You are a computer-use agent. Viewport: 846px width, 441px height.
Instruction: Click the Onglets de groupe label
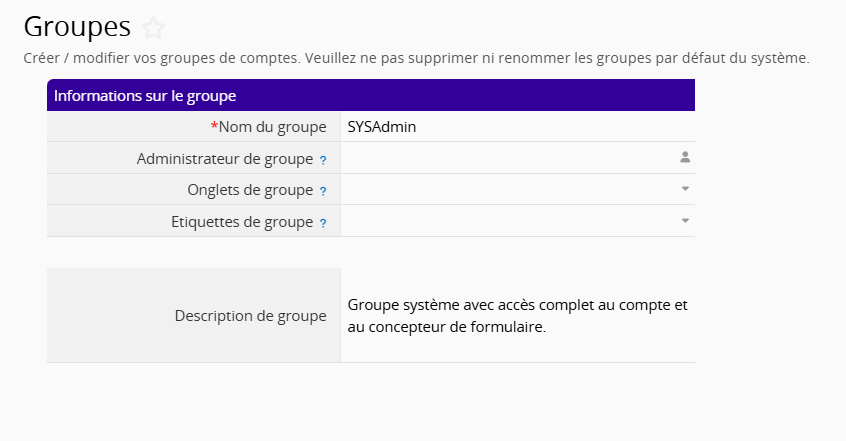[250, 190]
